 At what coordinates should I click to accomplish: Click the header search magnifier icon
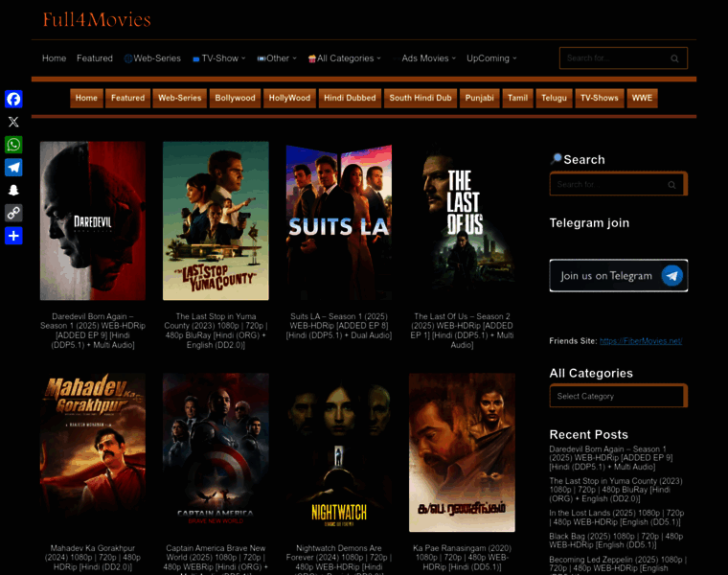(674, 58)
